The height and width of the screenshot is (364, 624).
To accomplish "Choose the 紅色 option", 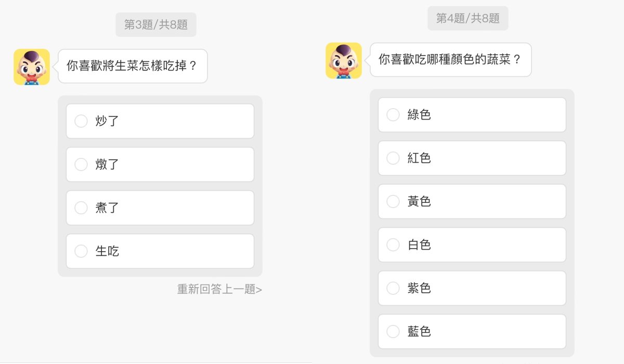I will click(393, 158).
